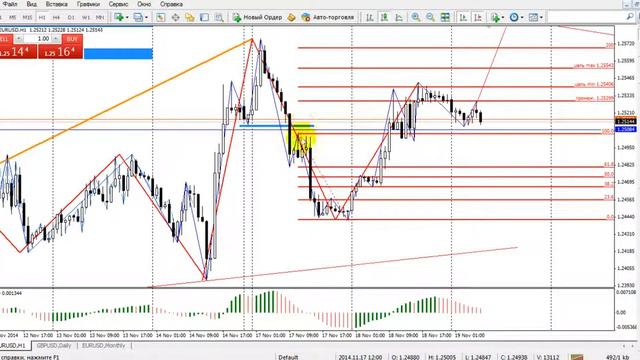Viewport: 640px width, 360px height.
Task: Switch timeframe to D1
Action: point(71,18)
